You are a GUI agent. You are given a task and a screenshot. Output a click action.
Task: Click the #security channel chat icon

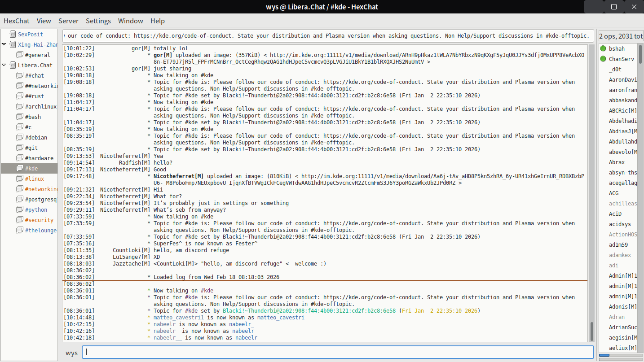tap(19, 220)
